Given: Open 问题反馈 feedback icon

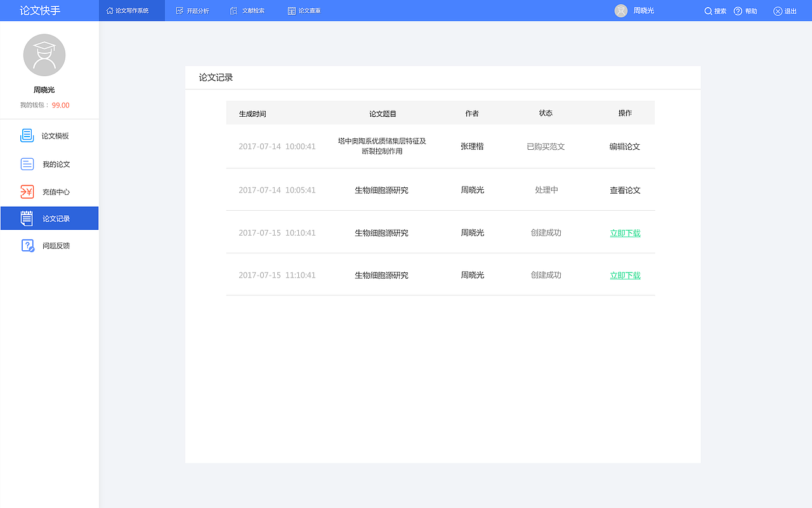Looking at the screenshot, I should [27, 245].
